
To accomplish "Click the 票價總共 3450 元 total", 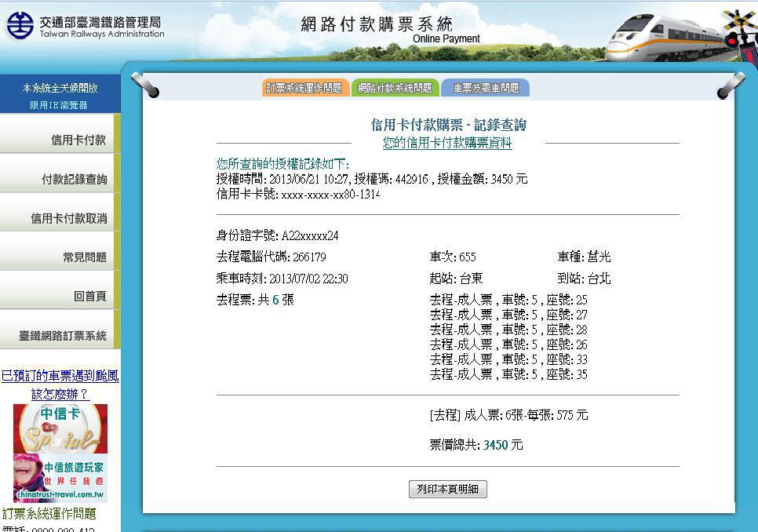I will tap(476, 445).
